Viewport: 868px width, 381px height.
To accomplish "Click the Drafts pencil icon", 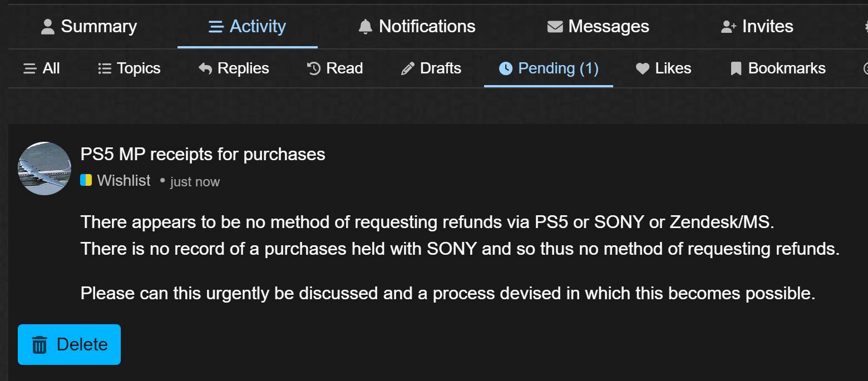I will coord(407,68).
